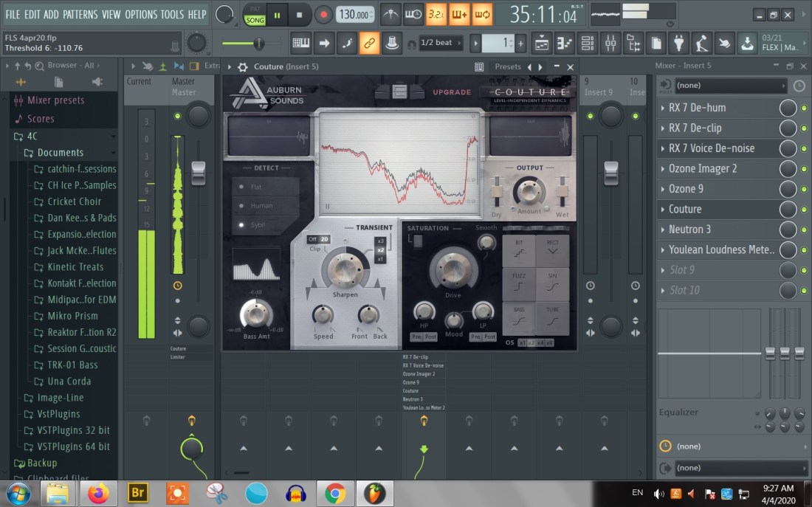This screenshot has width=812, height=507.
Task: Expand the RX 7 De-hum slot menu
Action: pos(662,108)
